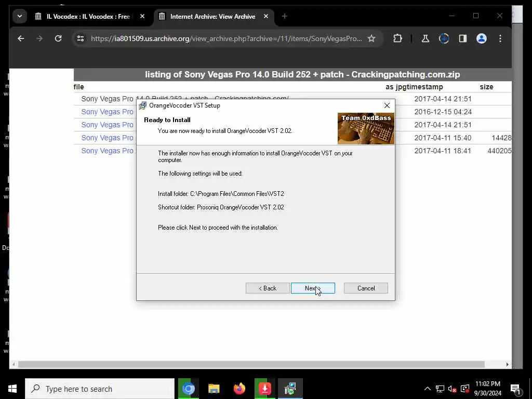The height and width of the screenshot is (399, 532).
Task: Open the Windows Start menu
Action: pyautogui.click(x=12, y=389)
